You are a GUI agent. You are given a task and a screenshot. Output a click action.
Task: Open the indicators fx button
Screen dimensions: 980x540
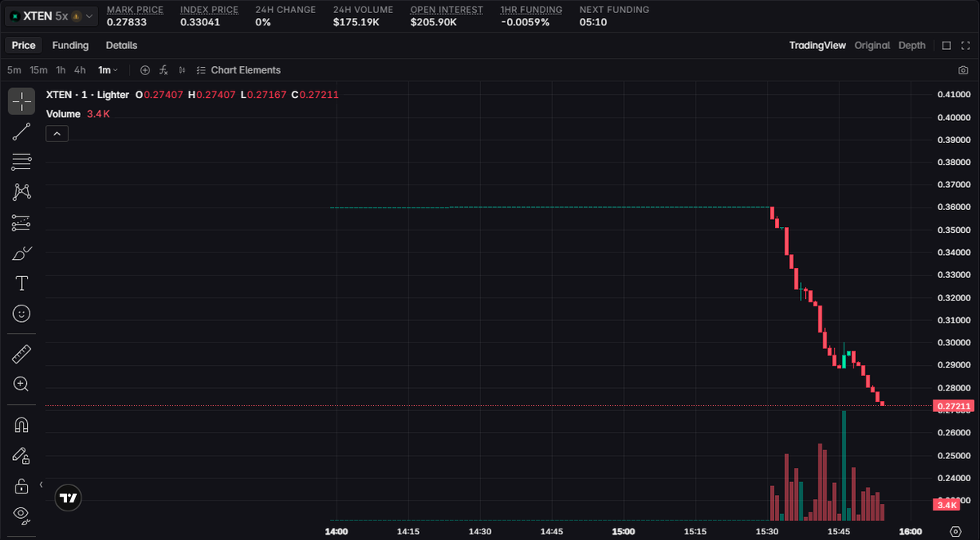[163, 70]
